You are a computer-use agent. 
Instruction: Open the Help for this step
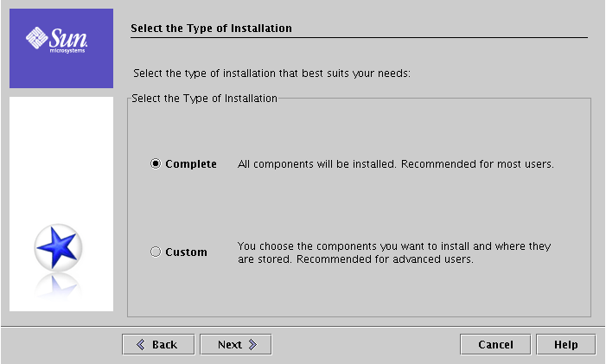click(x=566, y=344)
